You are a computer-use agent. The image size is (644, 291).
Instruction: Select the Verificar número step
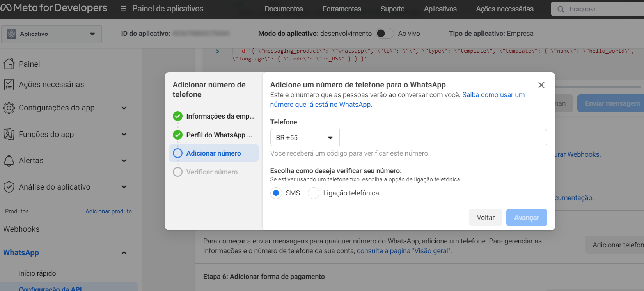(212, 172)
